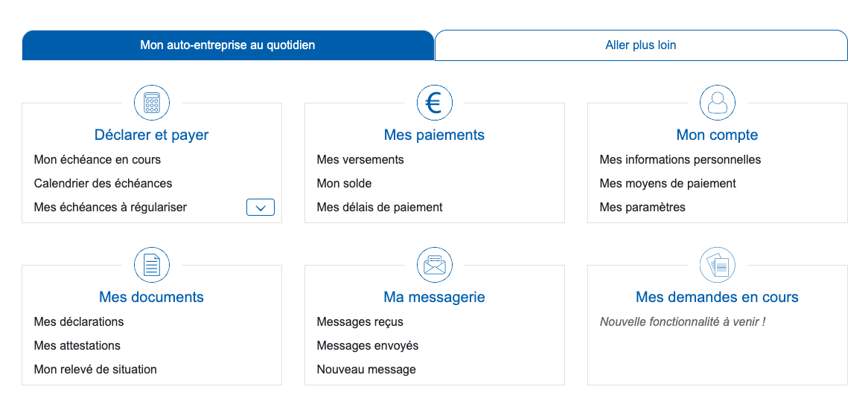Click the document icon above Mes documents
868x401 pixels.
152,265
